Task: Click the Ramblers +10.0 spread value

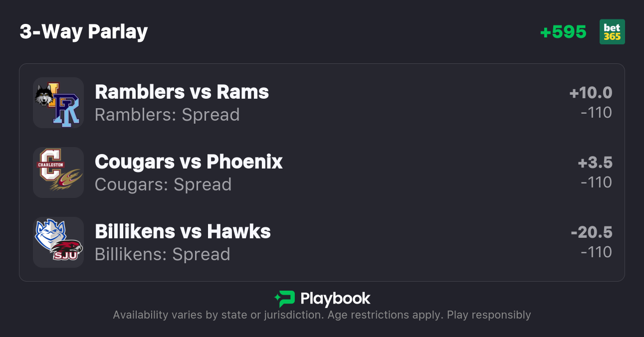Action: point(591,93)
